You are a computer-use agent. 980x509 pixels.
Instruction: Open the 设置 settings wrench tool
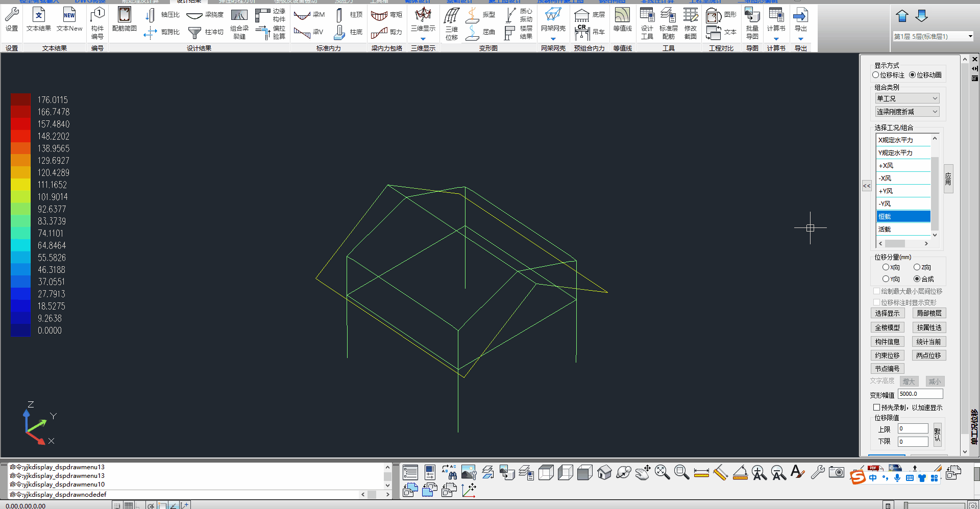point(12,20)
